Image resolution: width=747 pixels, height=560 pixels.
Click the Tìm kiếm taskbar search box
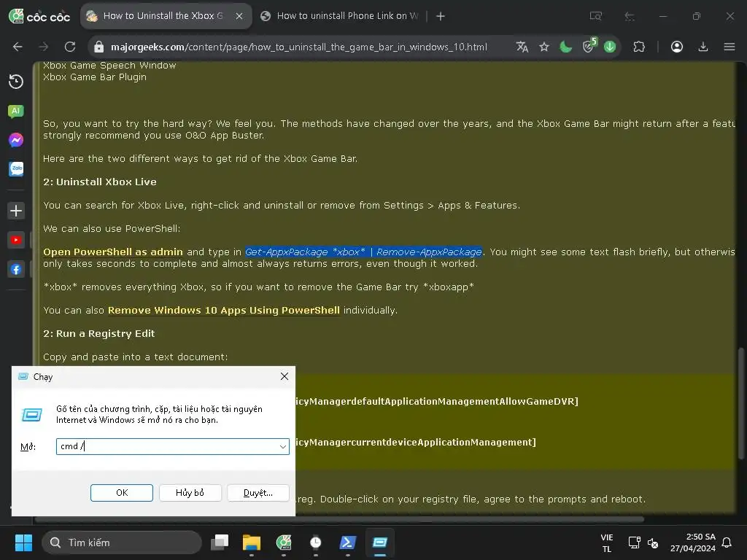122,542
